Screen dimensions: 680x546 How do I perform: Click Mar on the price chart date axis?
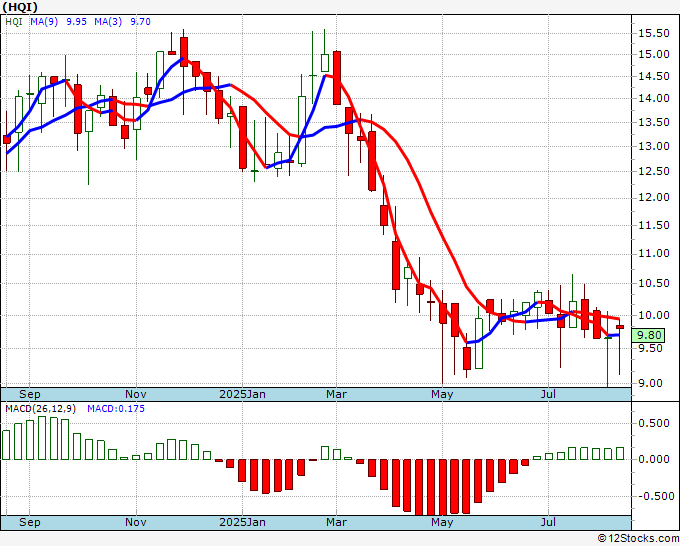click(x=337, y=395)
